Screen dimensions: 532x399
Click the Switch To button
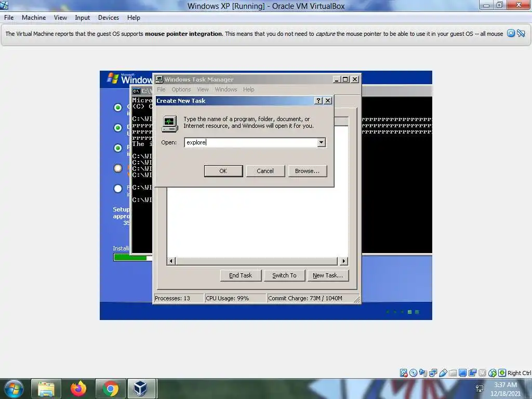pyautogui.click(x=284, y=275)
